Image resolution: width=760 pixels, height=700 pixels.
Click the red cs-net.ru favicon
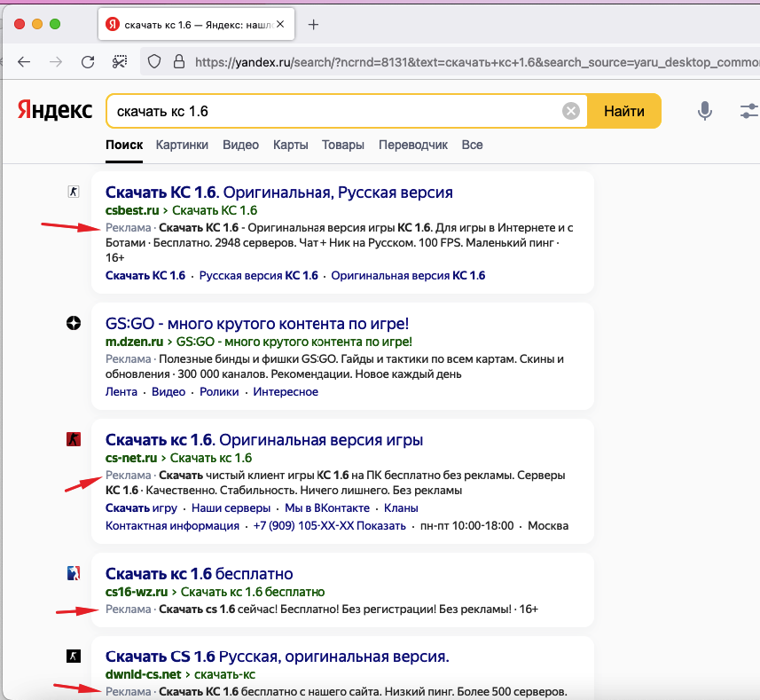coord(74,439)
